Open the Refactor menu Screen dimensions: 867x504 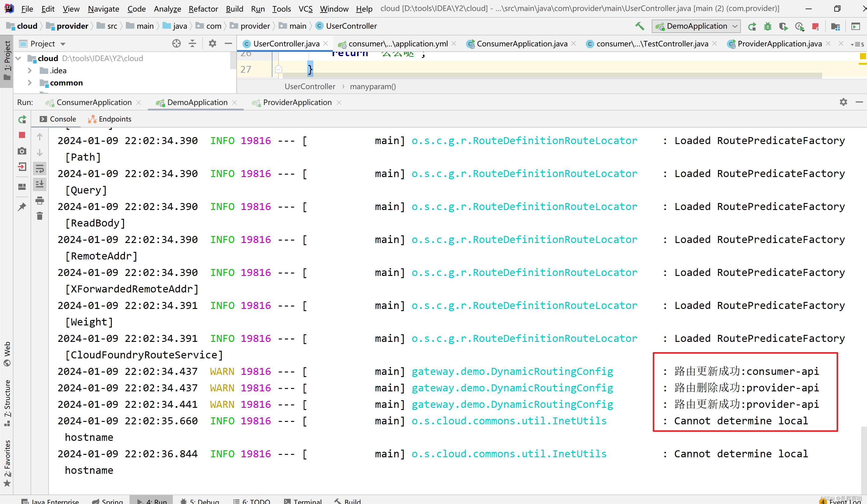(x=203, y=9)
